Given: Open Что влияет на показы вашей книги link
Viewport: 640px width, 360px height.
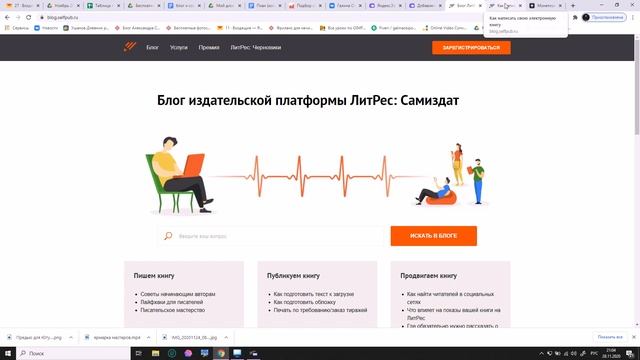Looking at the screenshot, I should point(453,314).
